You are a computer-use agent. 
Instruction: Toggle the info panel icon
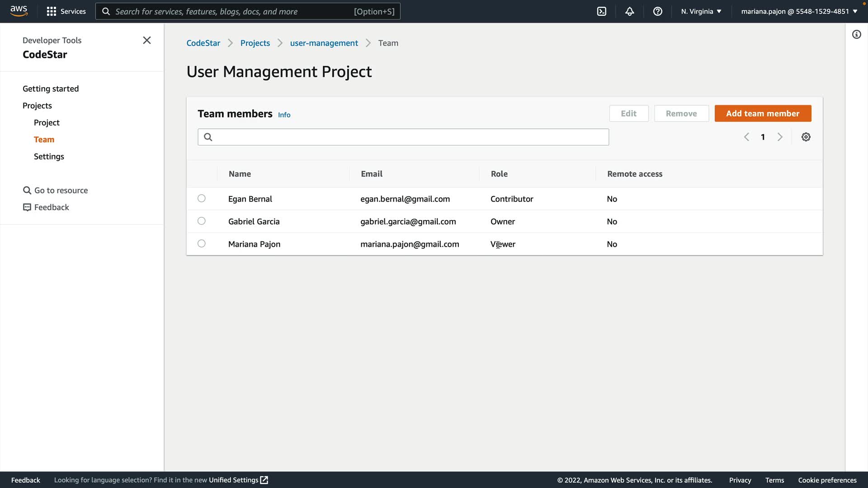[856, 34]
